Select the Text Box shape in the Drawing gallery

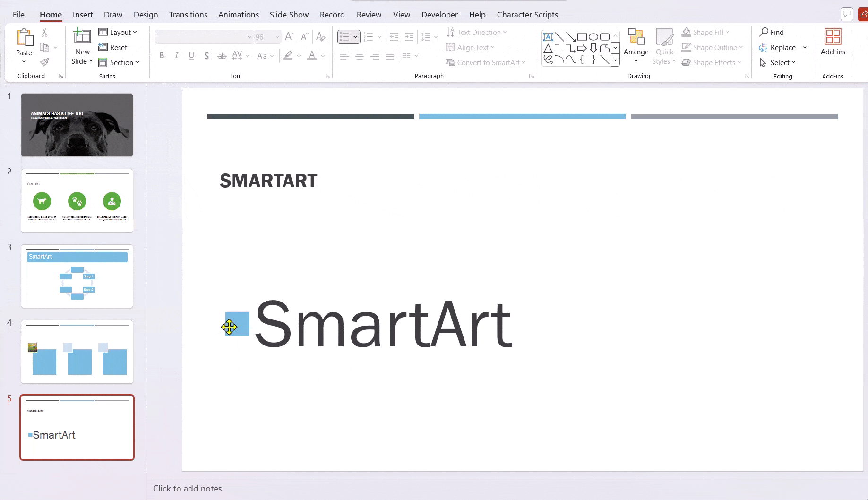548,37
